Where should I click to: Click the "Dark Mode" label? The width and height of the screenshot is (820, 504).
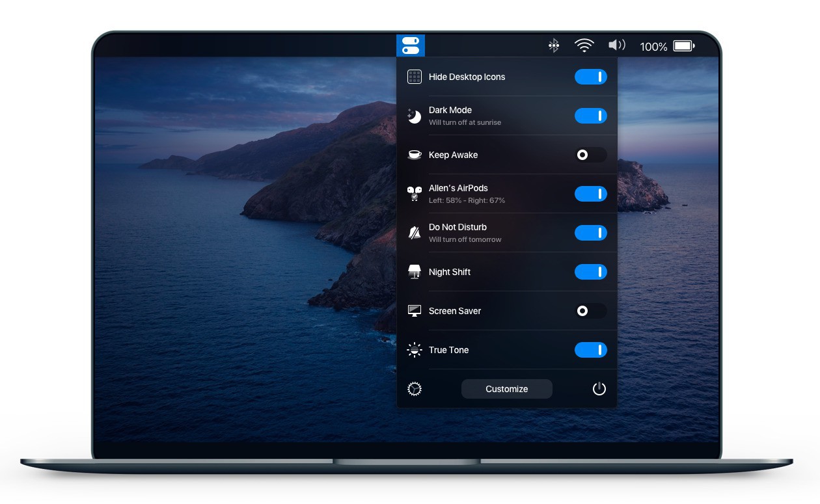point(450,110)
